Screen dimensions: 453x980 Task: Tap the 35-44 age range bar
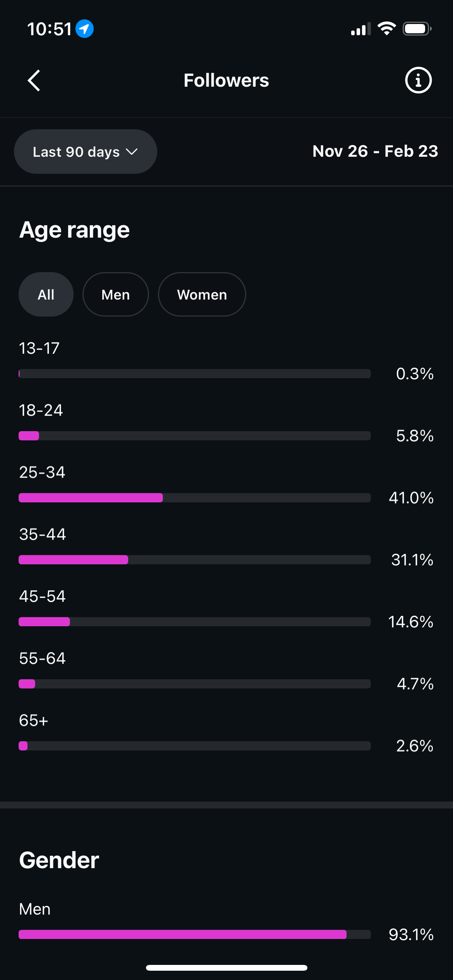coord(194,560)
